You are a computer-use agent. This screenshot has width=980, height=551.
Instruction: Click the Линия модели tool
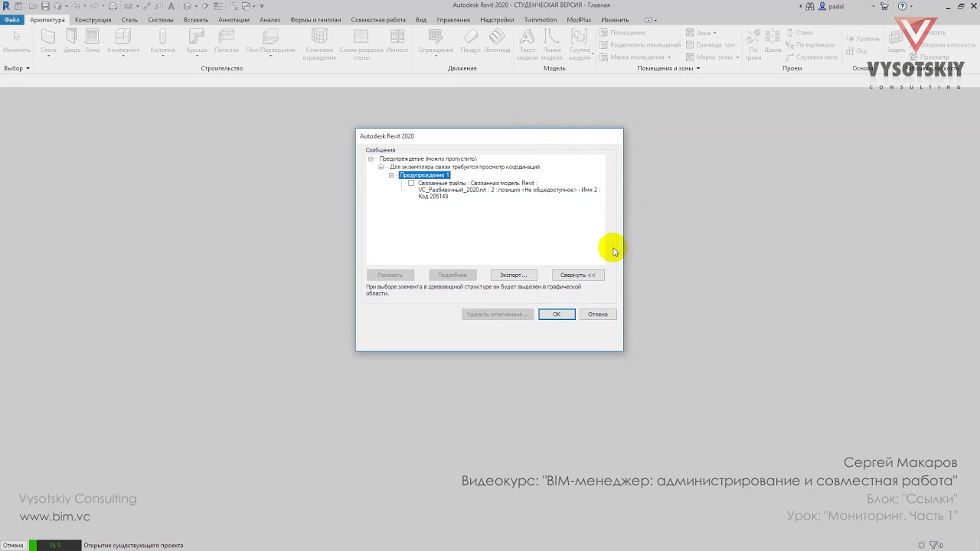tap(551, 44)
